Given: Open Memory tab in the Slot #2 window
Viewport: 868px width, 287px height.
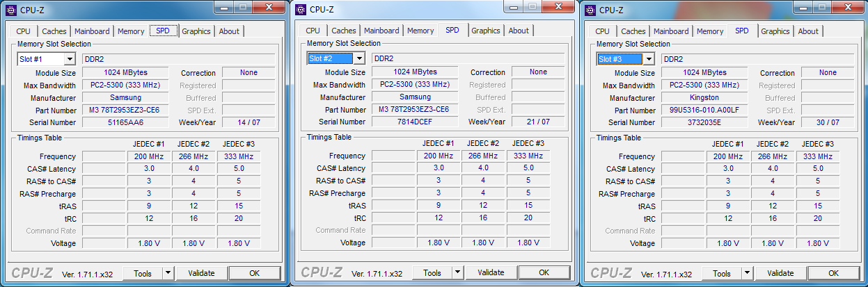Looking at the screenshot, I should pyautogui.click(x=420, y=31).
